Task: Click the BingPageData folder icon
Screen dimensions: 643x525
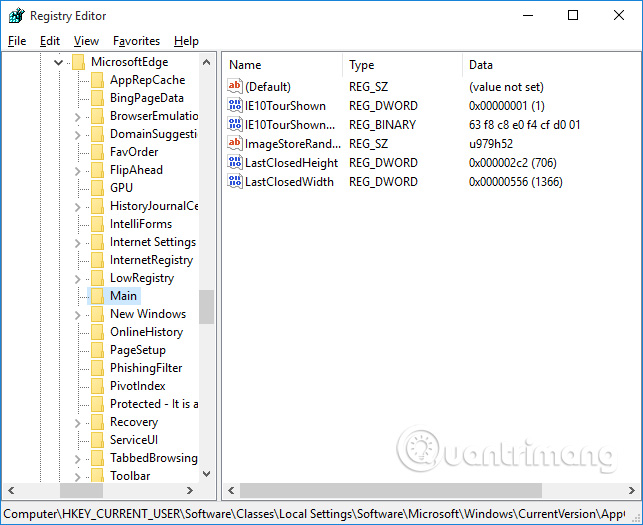Action: click(x=97, y=98)
